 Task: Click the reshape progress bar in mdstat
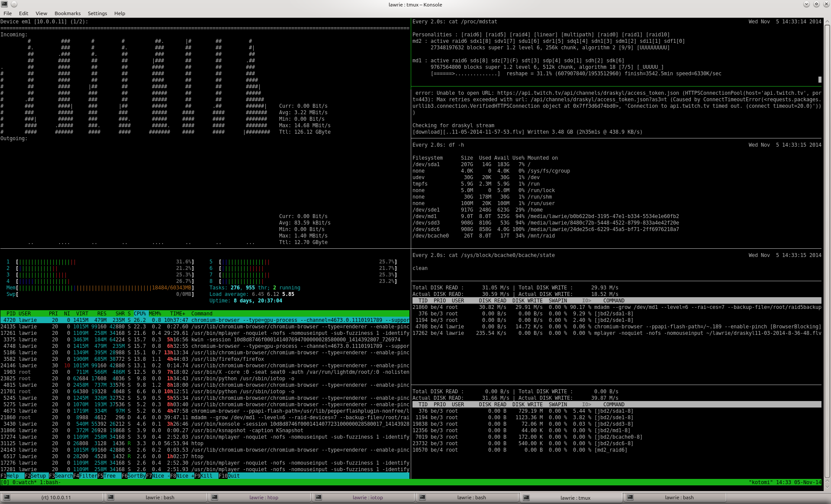(465, 74)
